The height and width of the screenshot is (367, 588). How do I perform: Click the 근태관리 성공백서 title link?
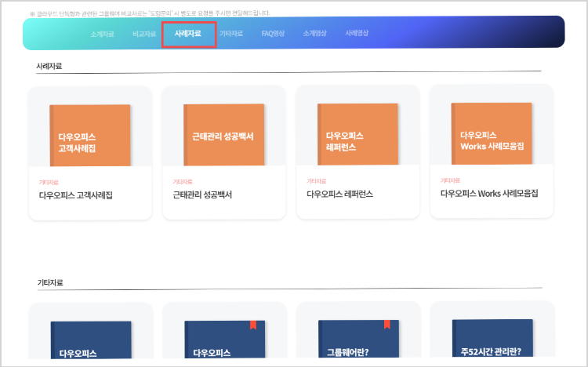202,194
